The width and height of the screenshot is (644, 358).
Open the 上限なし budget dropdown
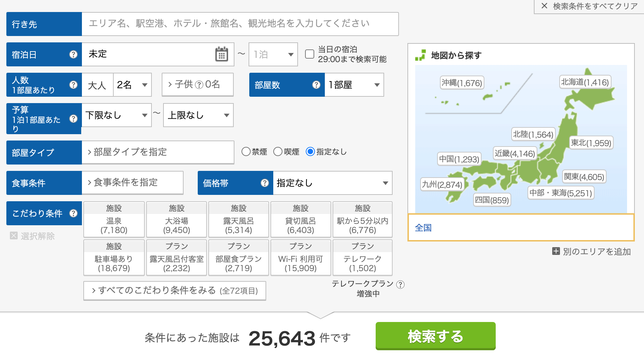tap(198, 115)
